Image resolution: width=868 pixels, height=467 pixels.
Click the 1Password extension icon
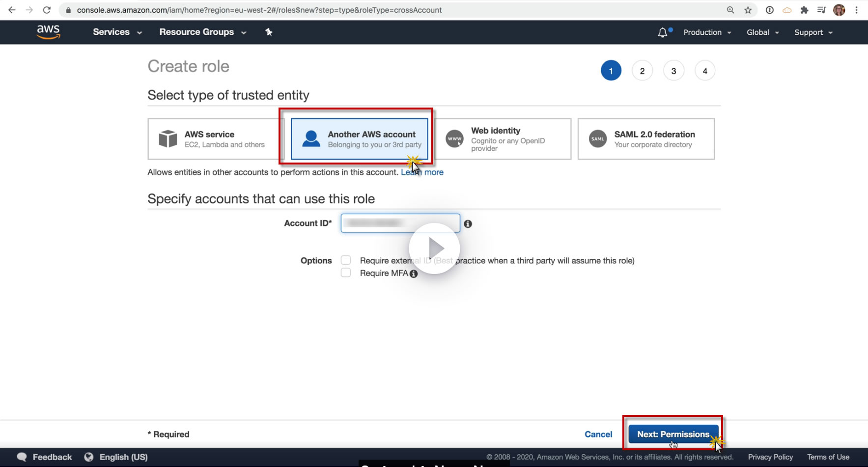[x=770, y=10]
